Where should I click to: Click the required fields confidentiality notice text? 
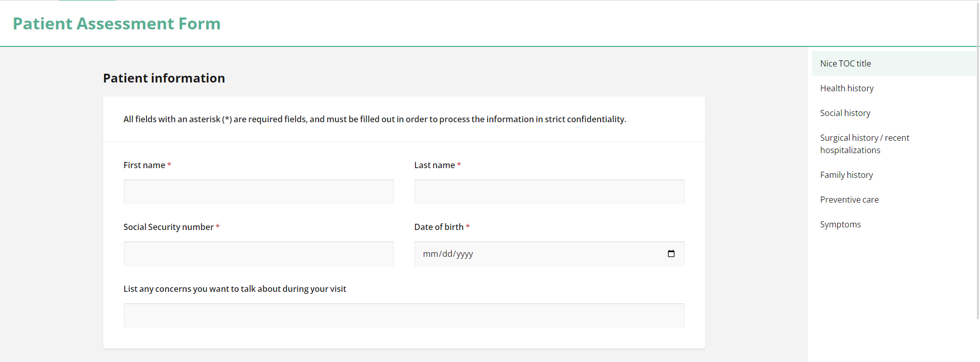[x=375, y=119]
